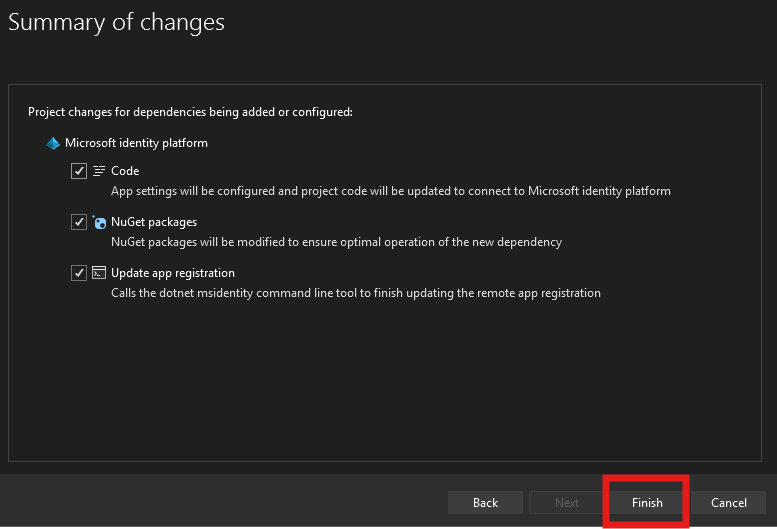The image size is (777, 529).
Task: Select the Microsoft identity platform tree node label
Action: pyautogui.click(x=136, y=143)
